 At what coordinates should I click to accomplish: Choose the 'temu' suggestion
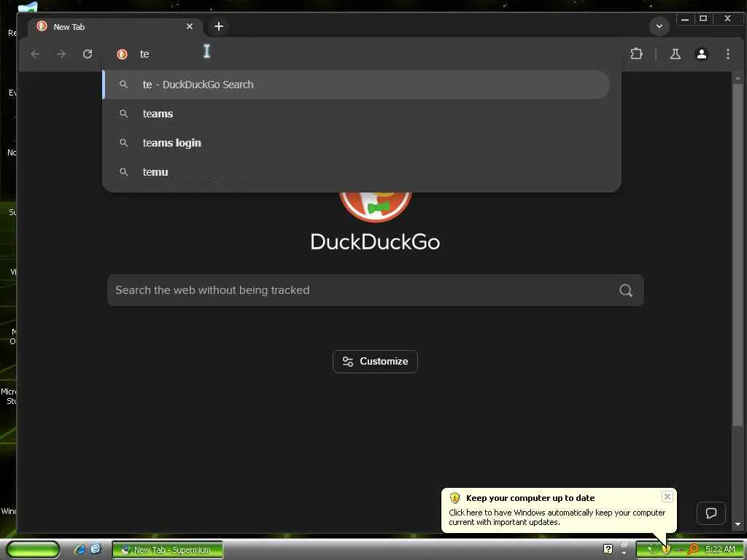click(x=356, y=172)
